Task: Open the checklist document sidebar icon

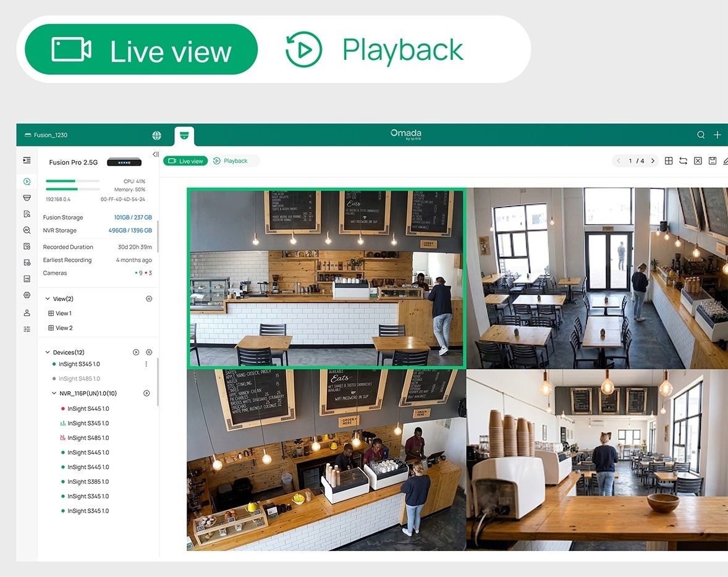Action: [x=27, y=246]
